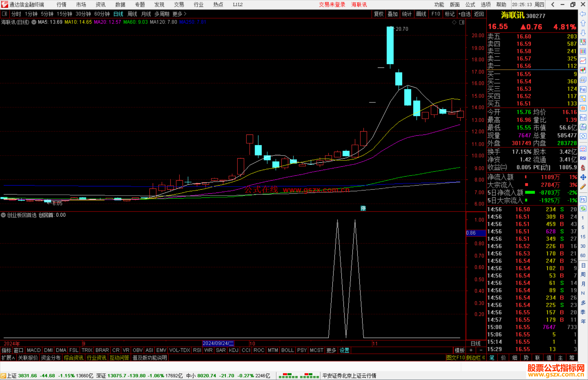The image size is (588, 380).
Task: Click the circle icon in the right sidebar
Action: tap(583, 136)
